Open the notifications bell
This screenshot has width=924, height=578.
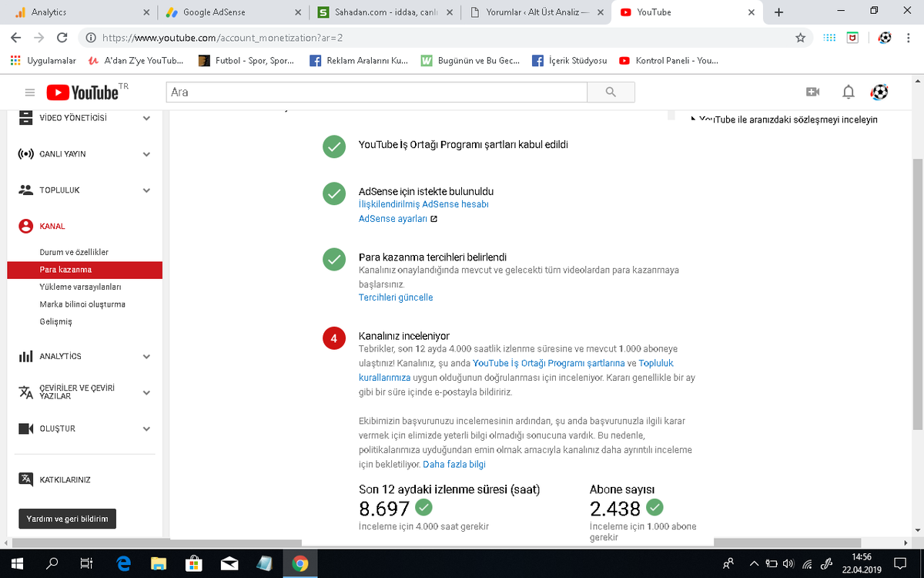click(x=849, y=92)
